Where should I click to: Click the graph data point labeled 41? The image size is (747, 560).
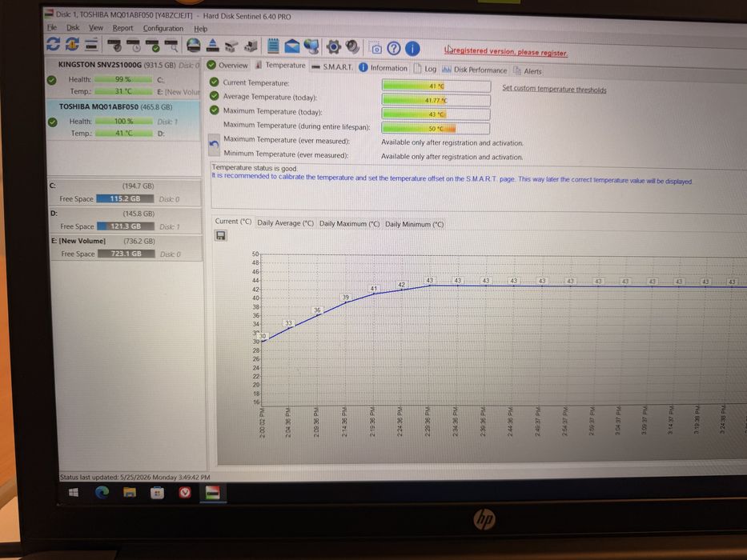pos(373,288)
